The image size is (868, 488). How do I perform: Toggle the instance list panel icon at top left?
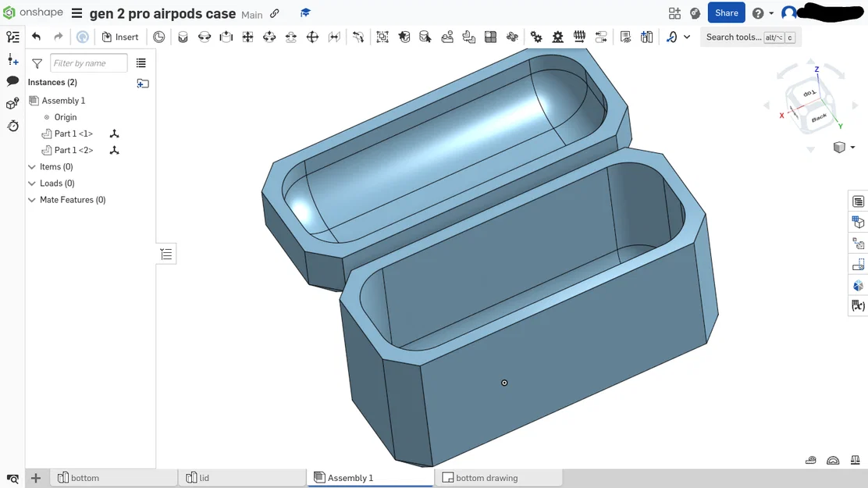pos(12,37)
